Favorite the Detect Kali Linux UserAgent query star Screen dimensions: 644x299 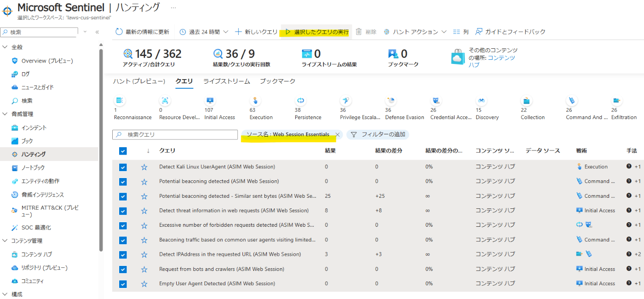(144, 167)
